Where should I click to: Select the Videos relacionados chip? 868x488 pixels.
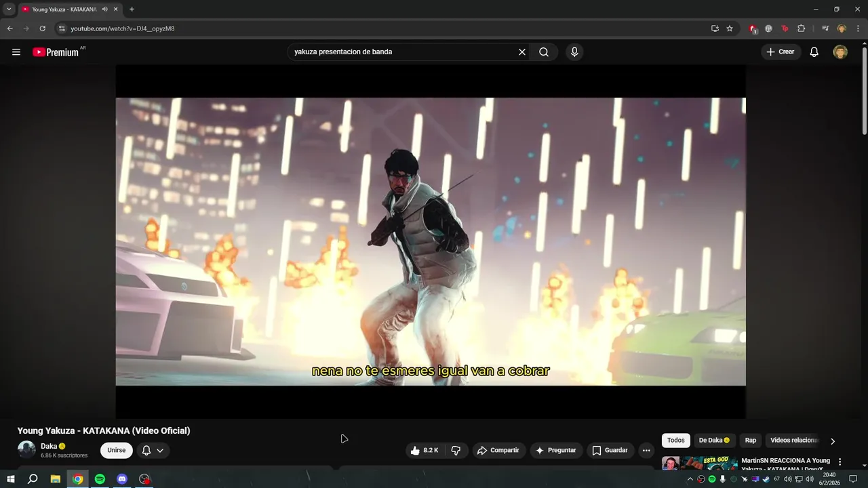[x=793, y=441]
